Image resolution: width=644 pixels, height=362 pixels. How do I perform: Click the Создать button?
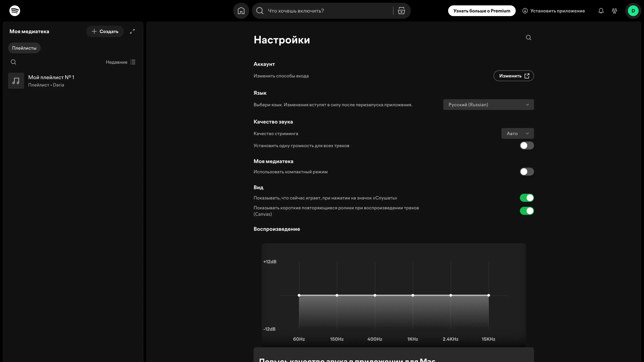[105, 32]
